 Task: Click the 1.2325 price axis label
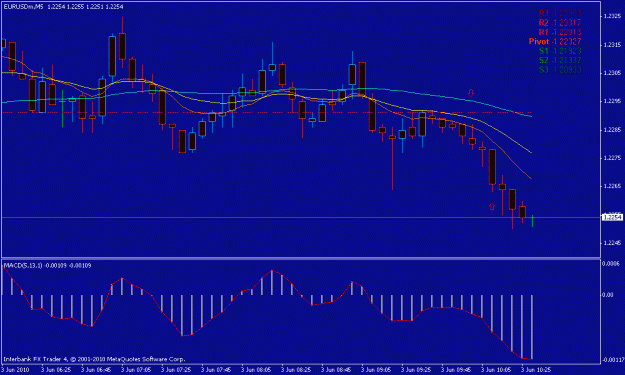pos(613,16)
